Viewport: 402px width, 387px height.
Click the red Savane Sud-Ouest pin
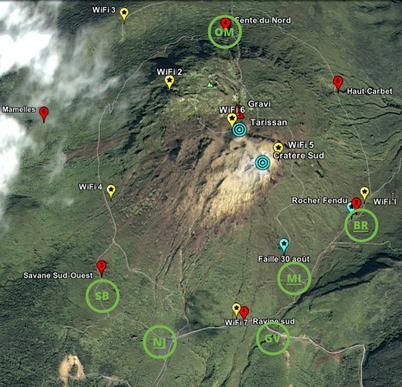101,268
